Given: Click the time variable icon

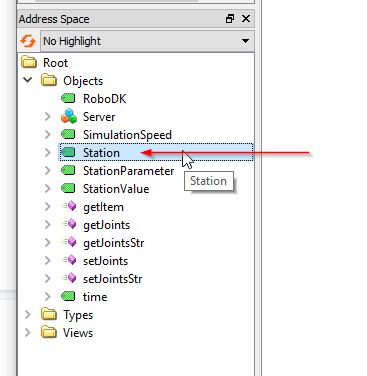Looking at the screenshot, I should point(68,296).
